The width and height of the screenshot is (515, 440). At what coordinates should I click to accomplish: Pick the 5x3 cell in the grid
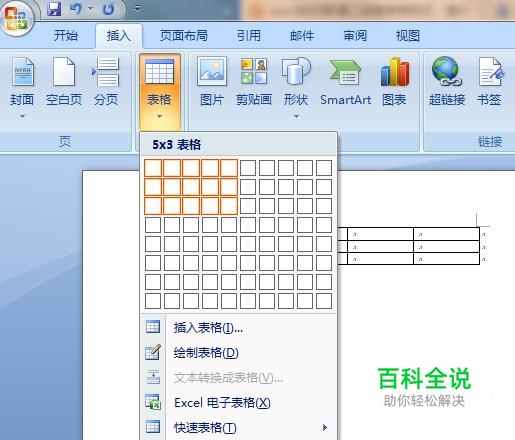click(229, 206)
